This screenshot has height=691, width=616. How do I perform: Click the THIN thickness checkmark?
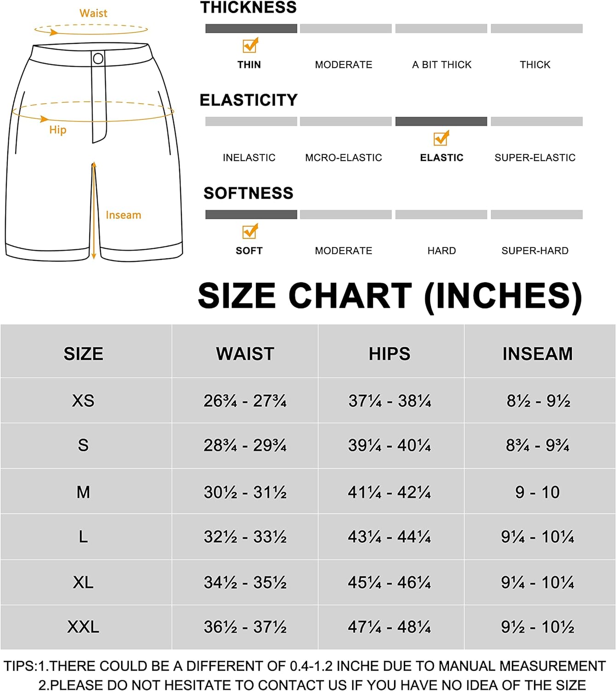(250, 45)
